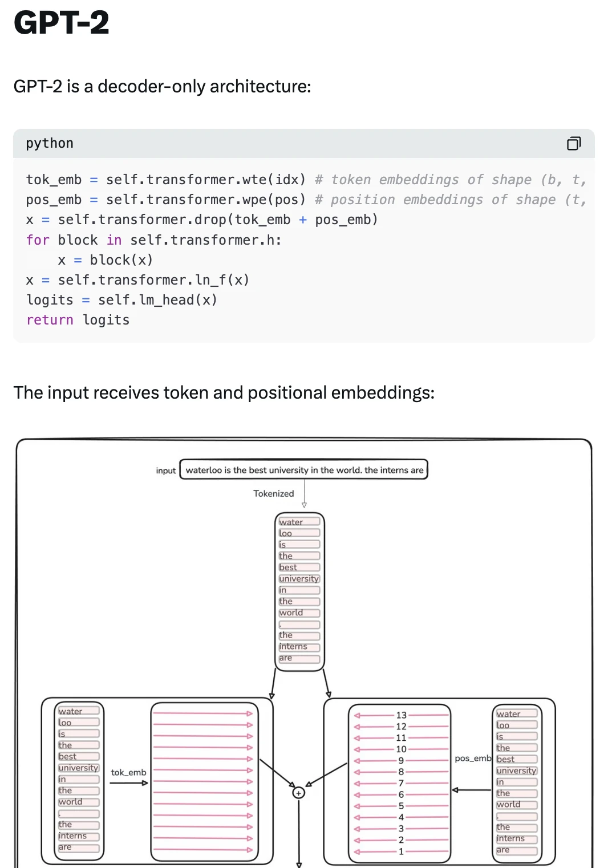The width and height of the screenshot is (608, 868).
Task: Click the plus sum node in diagram
Action: [298, 793]
